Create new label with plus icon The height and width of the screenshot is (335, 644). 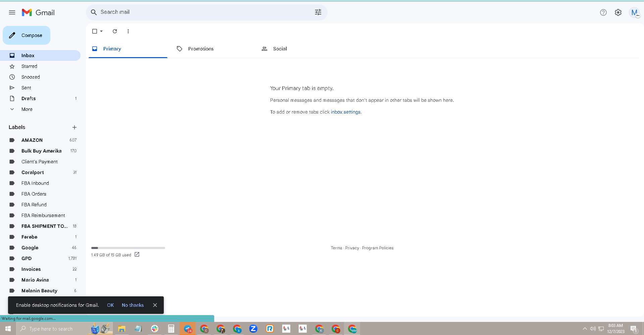tap(75, 127)
